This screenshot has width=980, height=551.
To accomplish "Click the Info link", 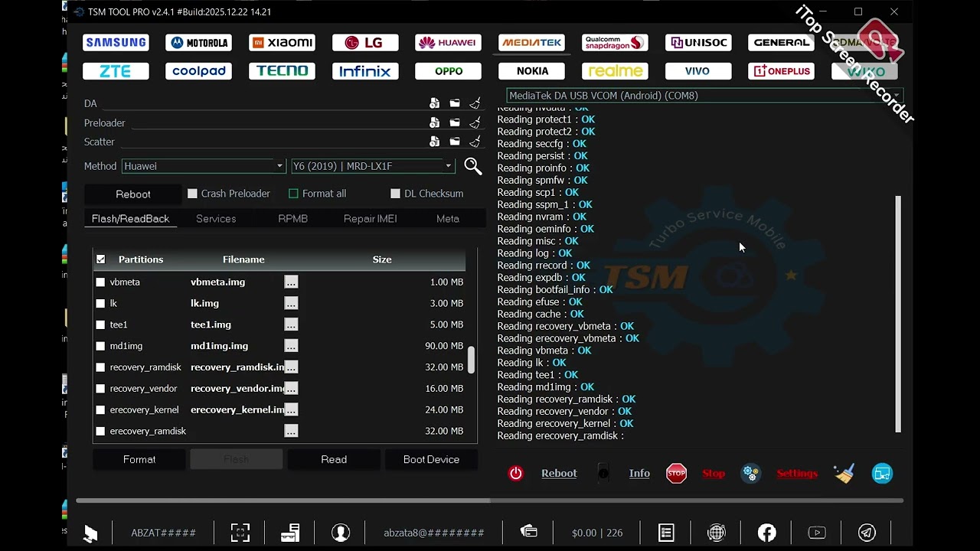I will [639, 473].
